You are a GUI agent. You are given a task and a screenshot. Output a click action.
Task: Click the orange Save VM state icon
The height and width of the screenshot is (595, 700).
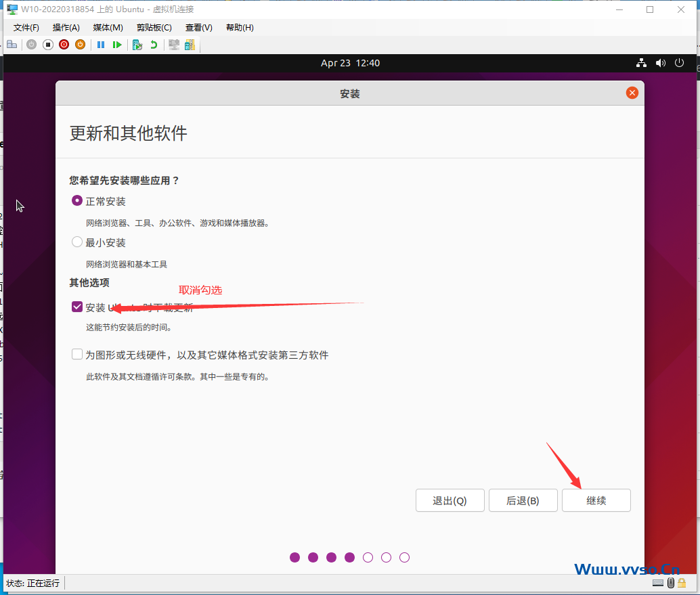tap(80, 45)
